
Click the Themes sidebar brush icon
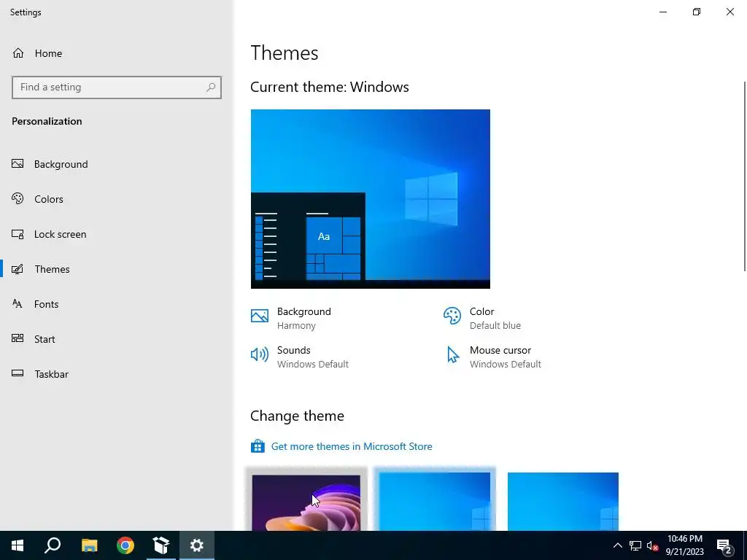pyautogui.click(x=18, y=269)
